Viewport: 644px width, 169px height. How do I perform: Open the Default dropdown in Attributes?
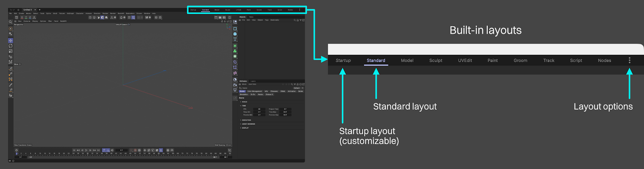point(298,88)
